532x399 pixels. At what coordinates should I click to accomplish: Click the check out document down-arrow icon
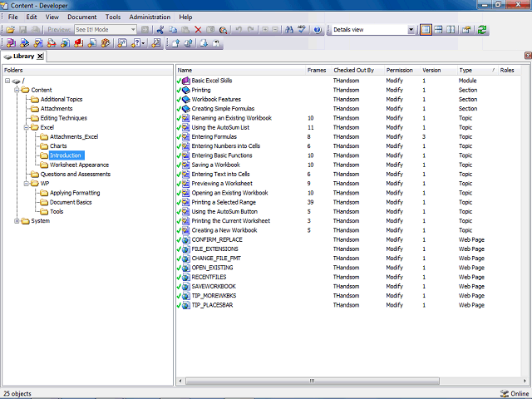(204, 43)
